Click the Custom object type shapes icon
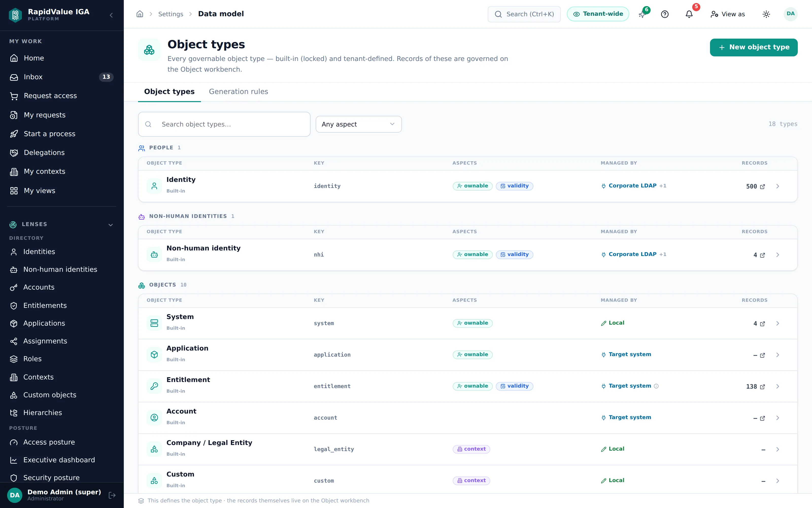Image resolution: width=812 pixels, height=508 pixels. (x=154, y=481)
